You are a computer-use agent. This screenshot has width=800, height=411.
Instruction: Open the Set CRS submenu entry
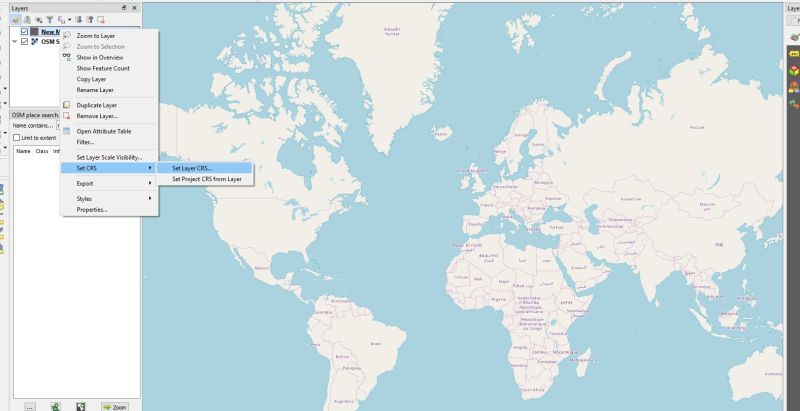coord(108,168)
